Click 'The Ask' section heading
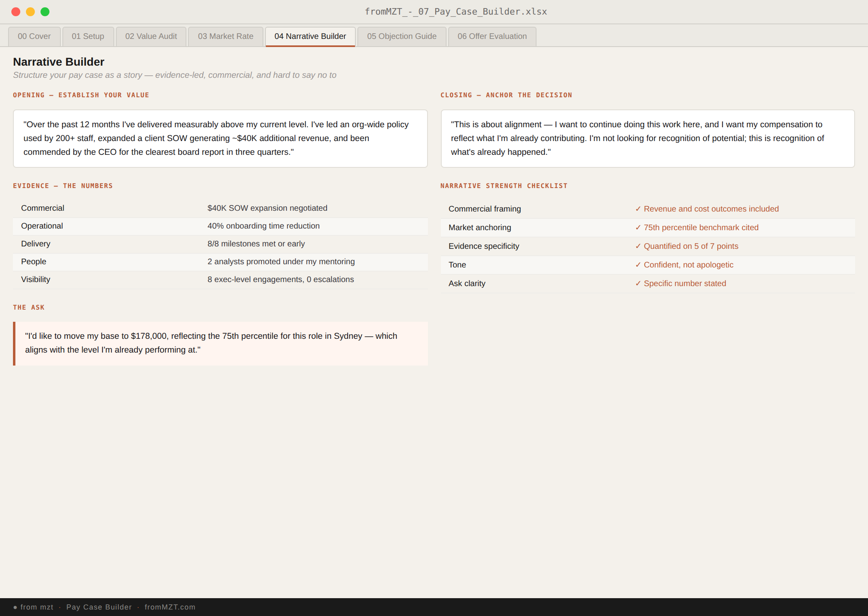 pyautogui.click(x=29, y=308)
